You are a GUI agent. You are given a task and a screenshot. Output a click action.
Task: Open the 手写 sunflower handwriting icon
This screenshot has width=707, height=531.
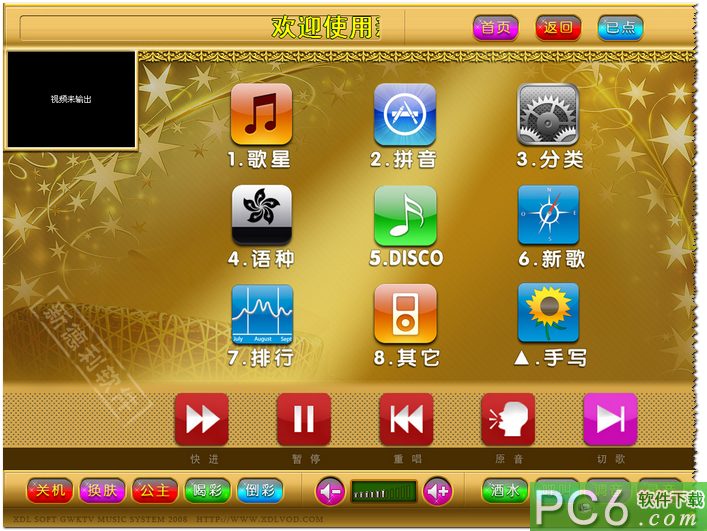pos(548,312)
